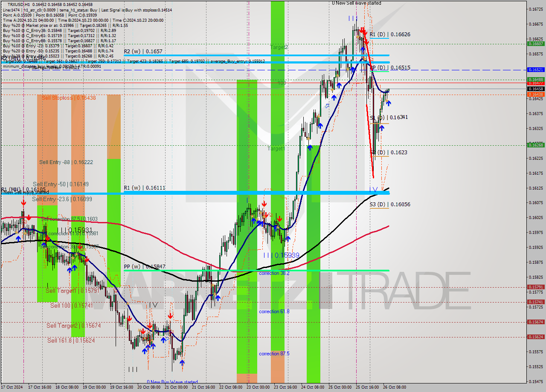Click the 'Sell Target2 | 0.15674' label
Viewport: 546px width, 392px height.
tap(74, 326)
